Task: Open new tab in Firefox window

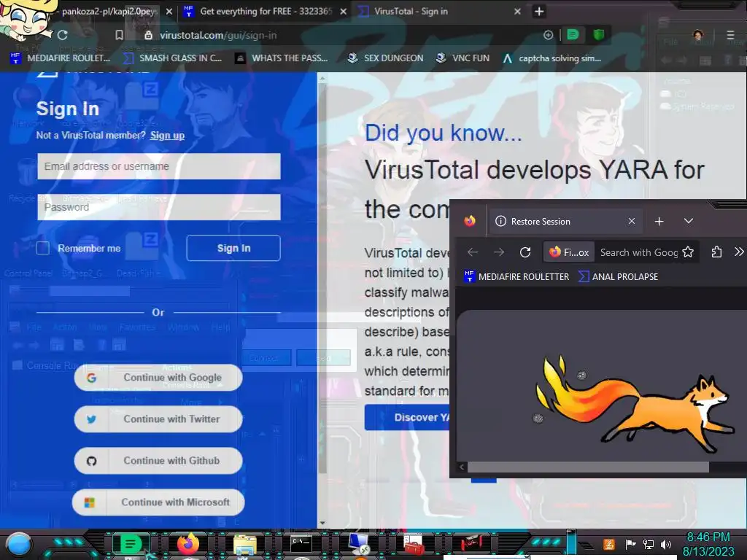Action: (659, 222)
